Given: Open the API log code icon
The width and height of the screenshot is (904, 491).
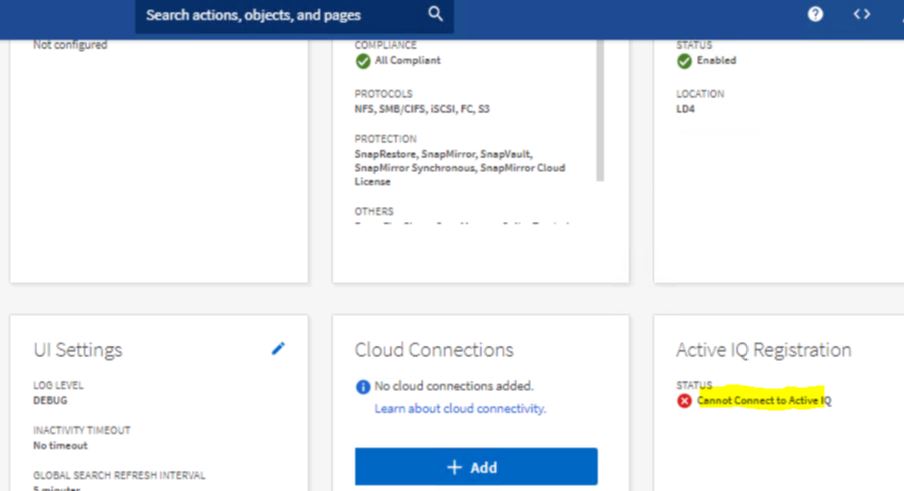Looking at the screenshot, I should pos(861,14).
